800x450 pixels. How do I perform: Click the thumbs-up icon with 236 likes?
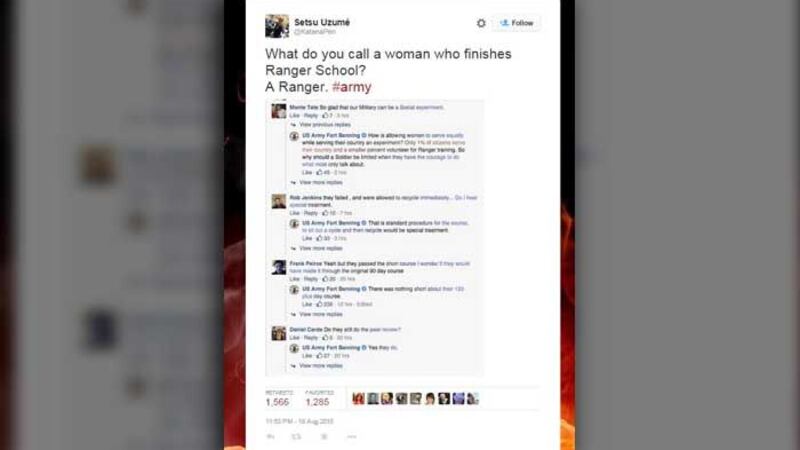pyautogui.click(x=319, y=304)
